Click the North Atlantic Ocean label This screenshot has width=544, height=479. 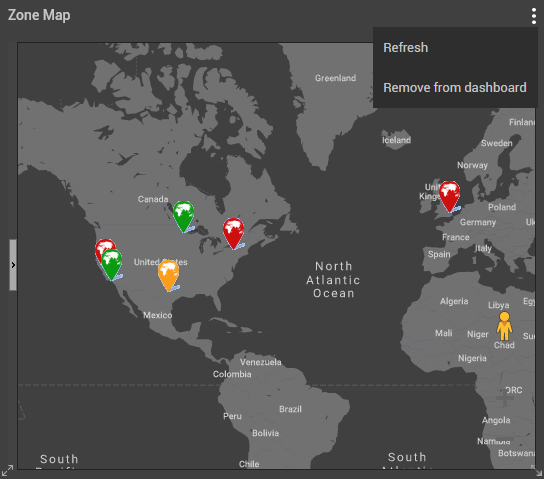pyautogui.click(x=333, y=280)
